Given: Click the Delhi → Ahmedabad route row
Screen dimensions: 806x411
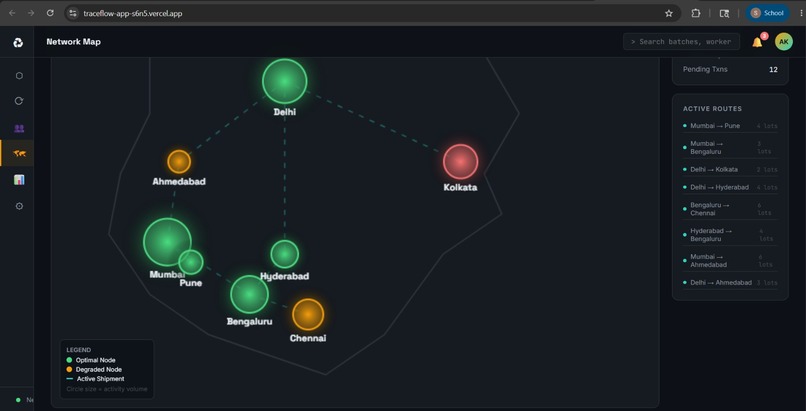Looking at the screenshot, I should [730, 283].
